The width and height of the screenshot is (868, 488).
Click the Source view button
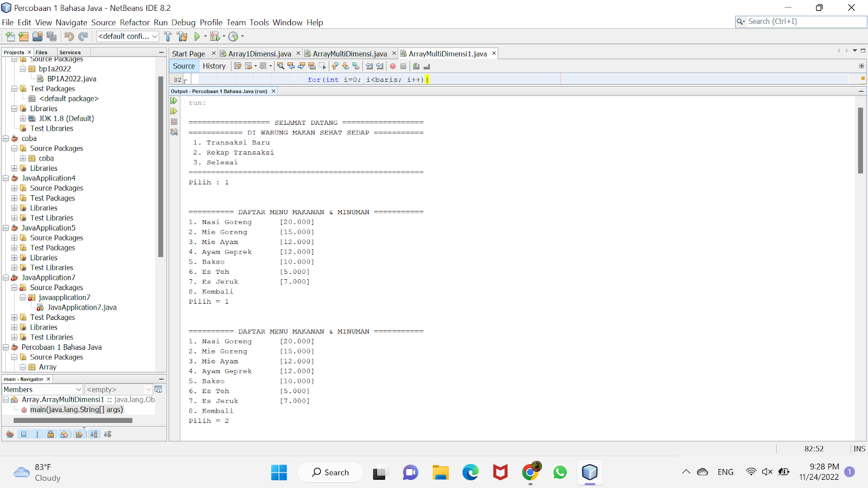(x=184, y=66)
